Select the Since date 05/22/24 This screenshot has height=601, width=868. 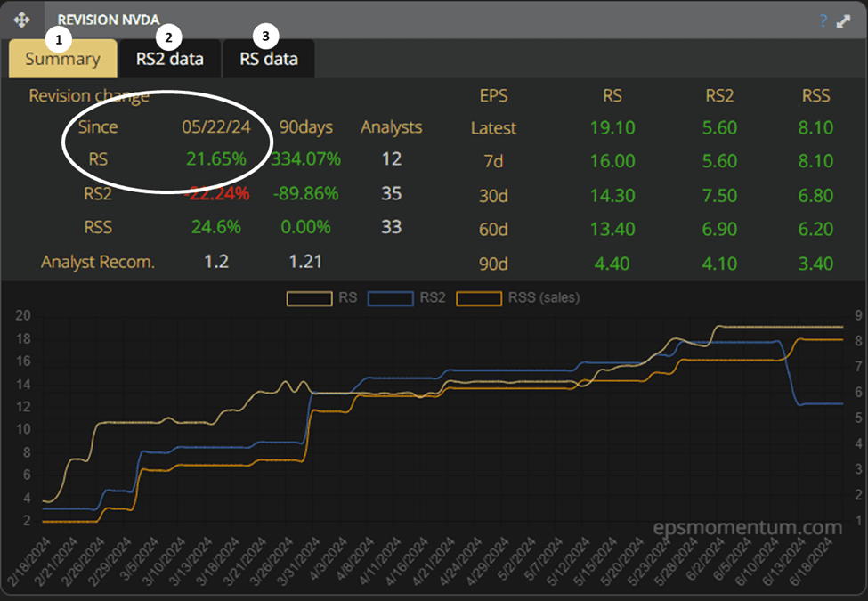[216, 126]
